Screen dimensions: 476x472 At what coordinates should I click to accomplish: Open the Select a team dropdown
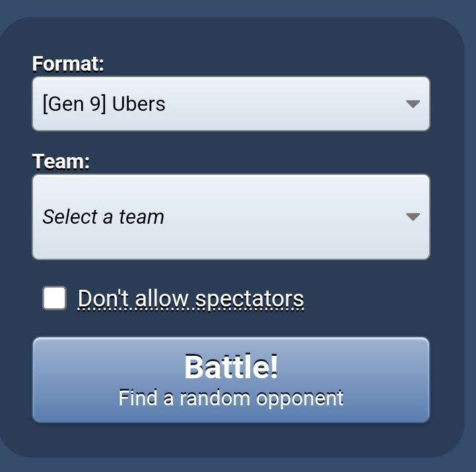231,217
